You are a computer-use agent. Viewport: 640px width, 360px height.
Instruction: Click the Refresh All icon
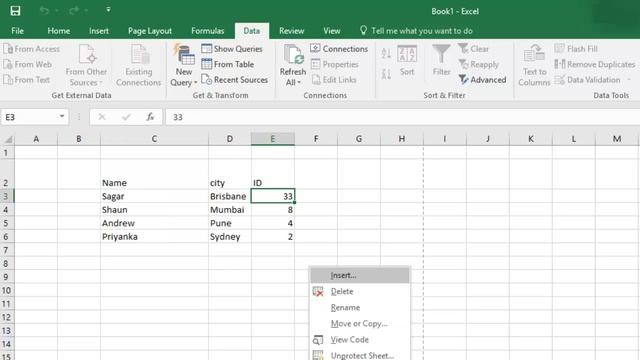coord(293,54)
